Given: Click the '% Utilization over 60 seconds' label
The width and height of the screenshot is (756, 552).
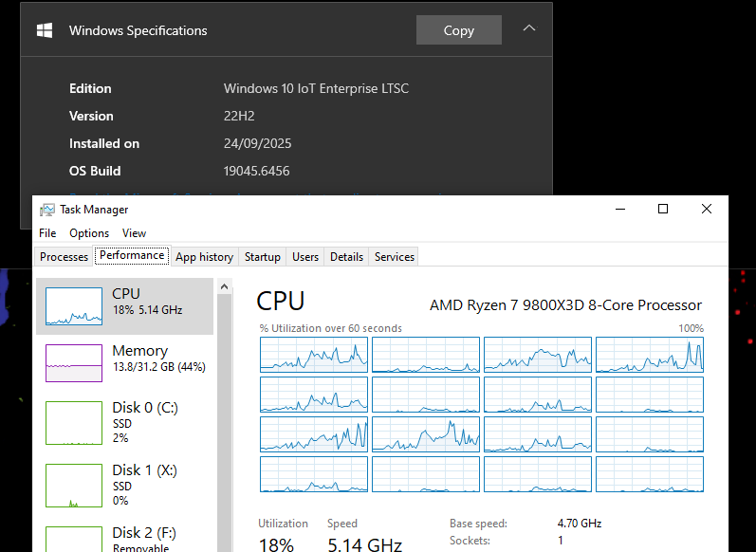Looking at the screenshot, I should [x=331, y=328].
